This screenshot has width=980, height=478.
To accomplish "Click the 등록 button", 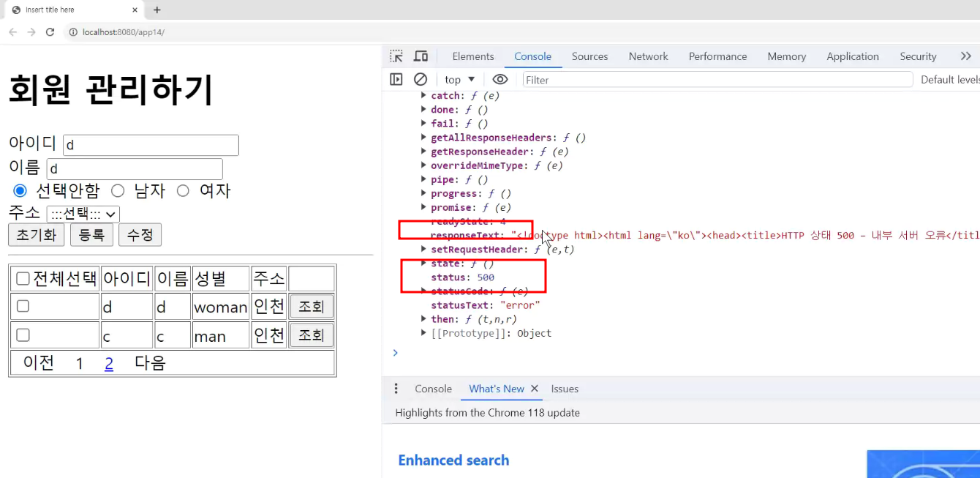I will (91, 235).
